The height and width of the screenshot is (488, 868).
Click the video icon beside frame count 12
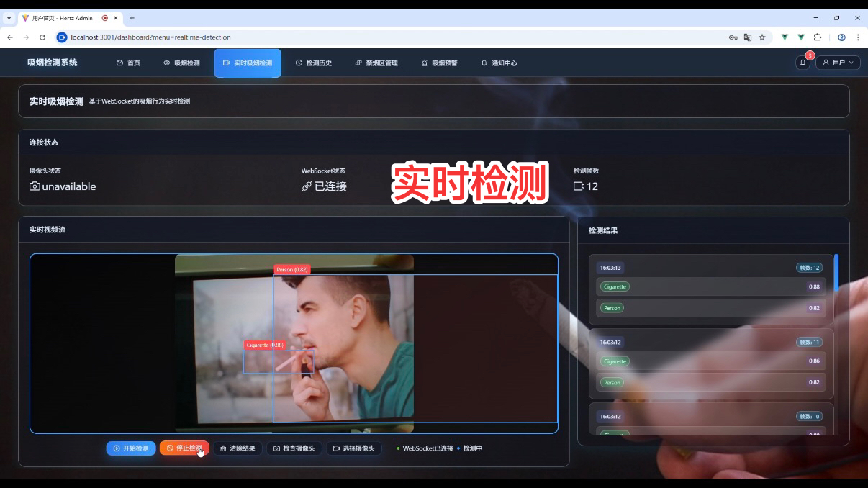(579, 186)
